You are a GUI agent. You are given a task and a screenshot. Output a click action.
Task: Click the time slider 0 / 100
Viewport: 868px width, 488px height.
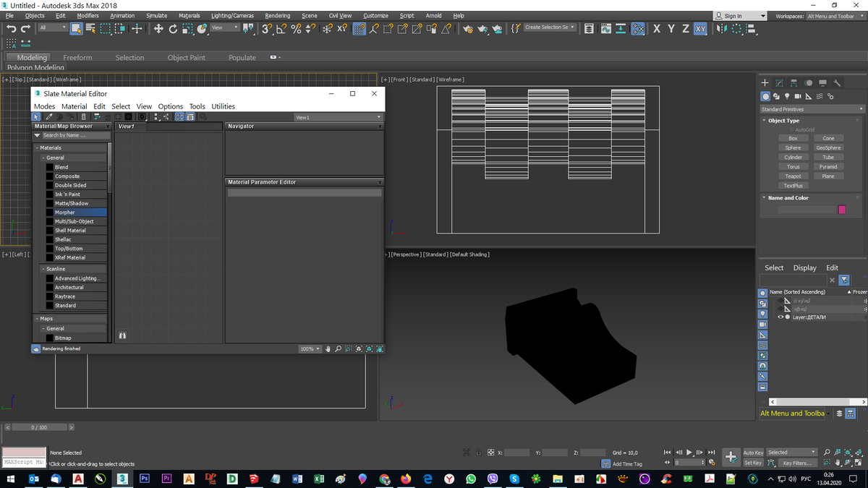pos(39,427)
